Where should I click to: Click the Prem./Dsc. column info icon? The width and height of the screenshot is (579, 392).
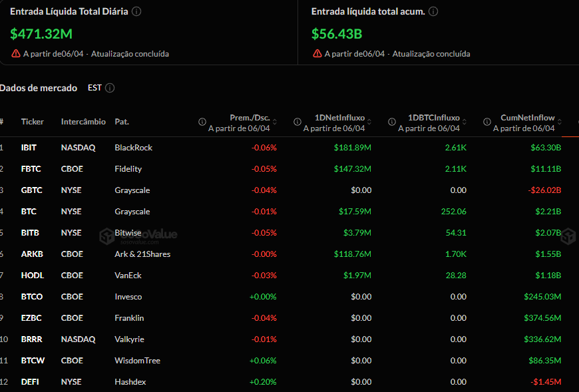point(202,122)
